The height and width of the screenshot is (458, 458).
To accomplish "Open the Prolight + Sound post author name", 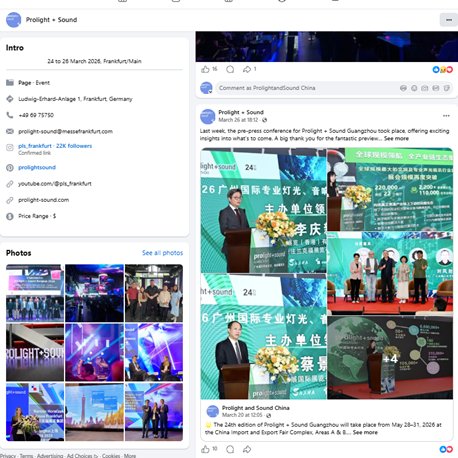I will (x=241, y=112).
